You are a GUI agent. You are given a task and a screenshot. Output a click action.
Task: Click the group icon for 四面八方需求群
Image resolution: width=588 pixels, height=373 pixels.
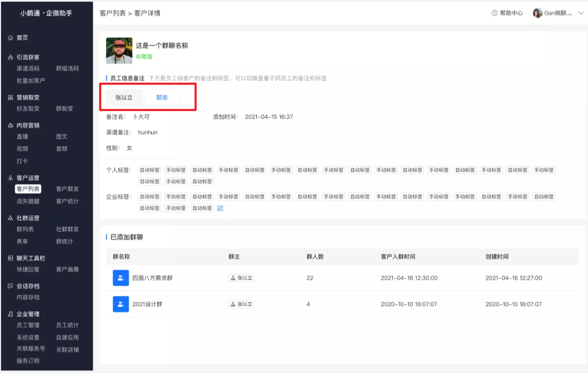coord(121,278)
